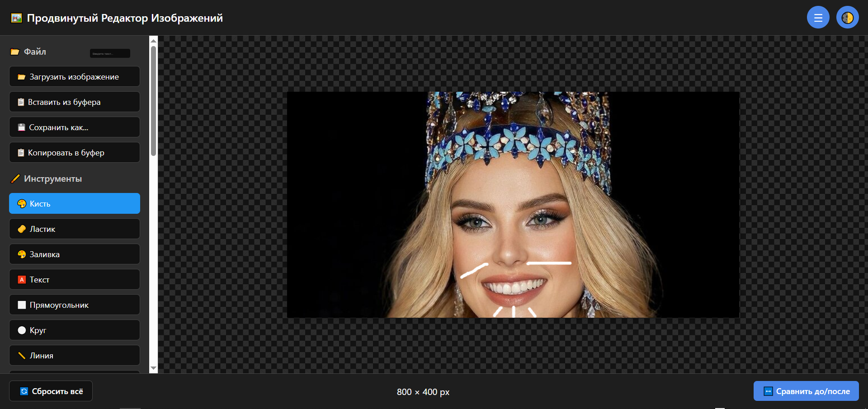The width and height of the screenshot is (868, 409).
Task: Click the sidebar scroll-down arrow
Action: [154, 368]
